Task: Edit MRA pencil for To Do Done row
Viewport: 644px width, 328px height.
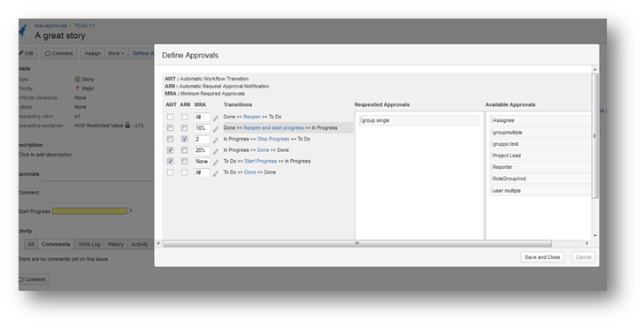Action: pos(216,173)
